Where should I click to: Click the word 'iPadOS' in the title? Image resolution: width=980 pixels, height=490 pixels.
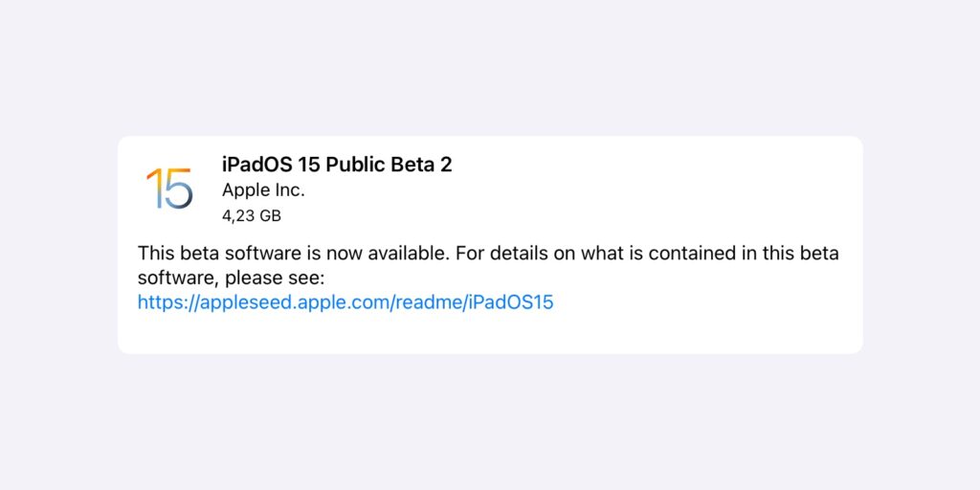pos(255,165)
